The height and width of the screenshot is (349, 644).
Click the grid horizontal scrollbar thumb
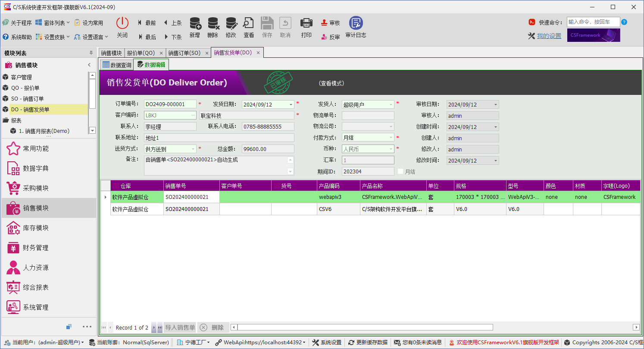click(x=365, y=327)
